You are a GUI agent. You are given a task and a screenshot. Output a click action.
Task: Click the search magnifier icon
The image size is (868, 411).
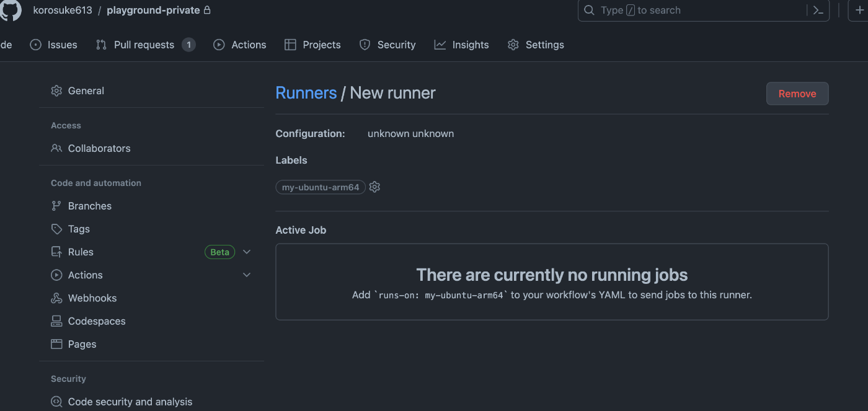point(589,10)
